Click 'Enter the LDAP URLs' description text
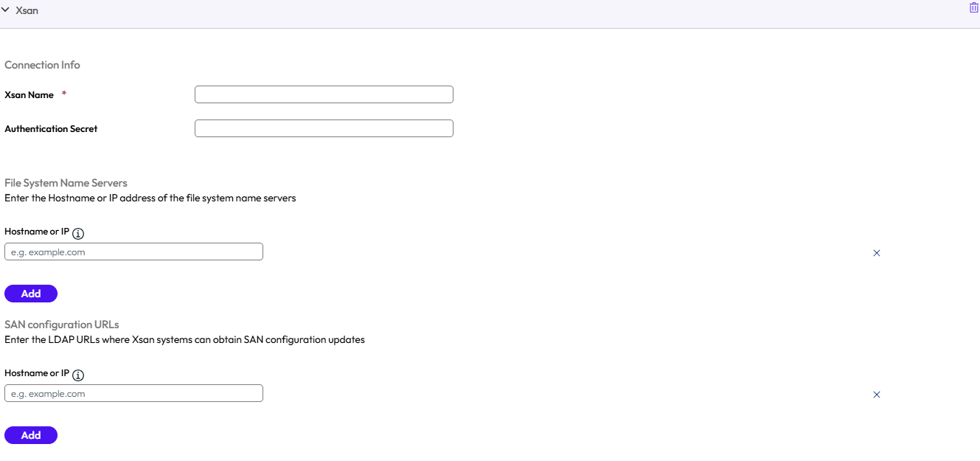This screenshot has width=980, height=461. pyautogui.click(x=184, y=340)
